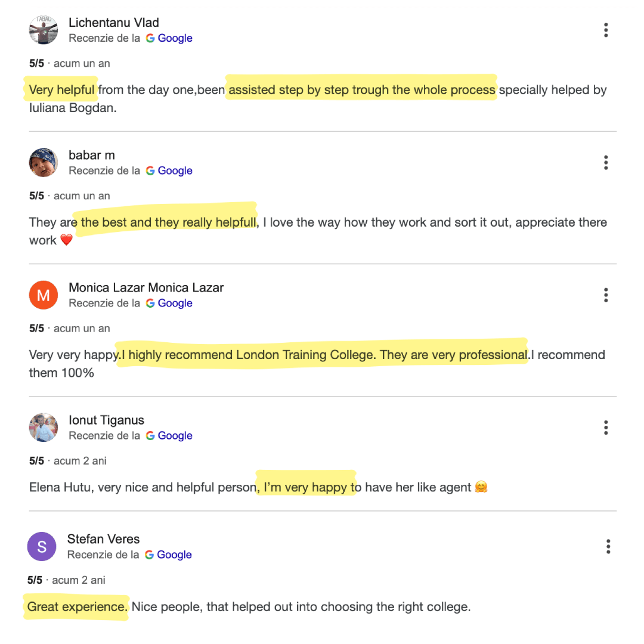The width and height of the screenshot is (644, 644).
Task: Open the Google link under Ionut Tiganus
Action: click(169, 436)
